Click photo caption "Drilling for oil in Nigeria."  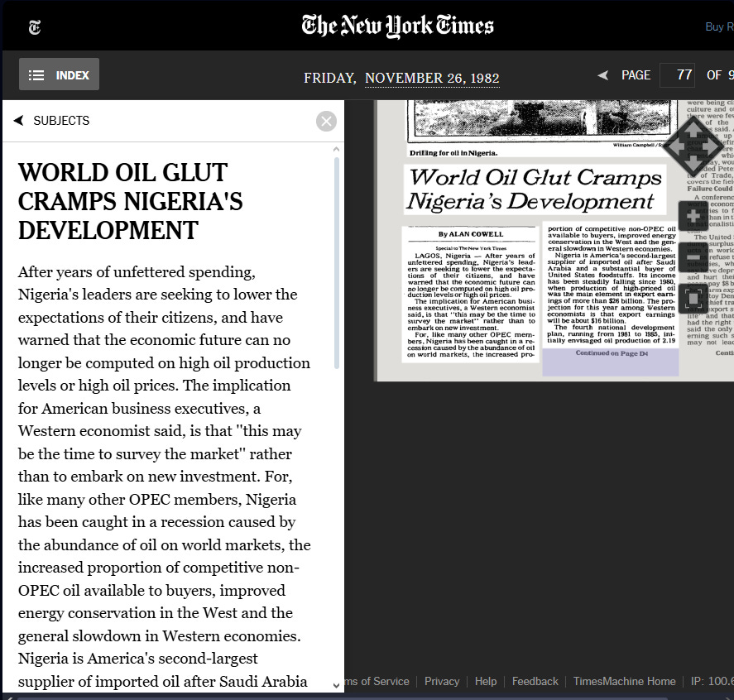(453, 153)
